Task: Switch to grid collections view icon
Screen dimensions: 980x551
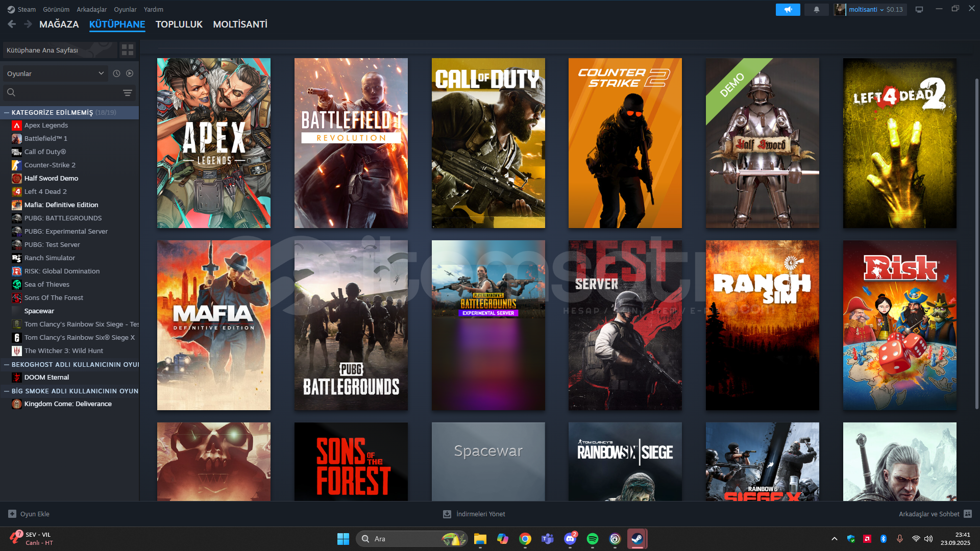Action: coord(128,50)
